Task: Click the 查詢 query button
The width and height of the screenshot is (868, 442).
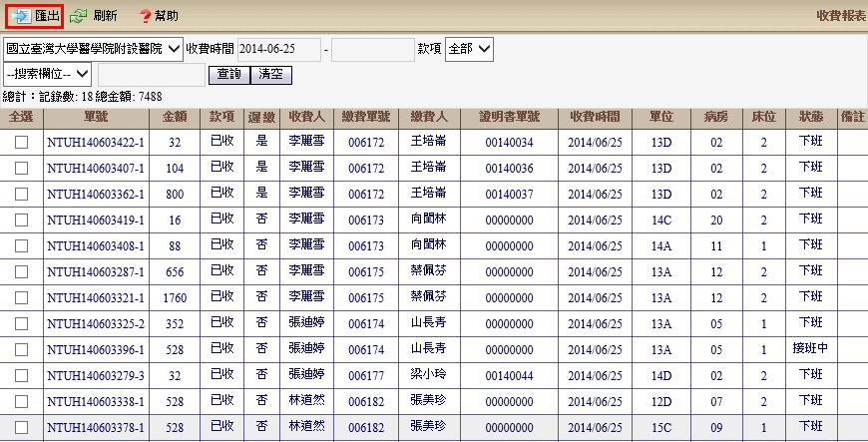Action: coord(228,74)
